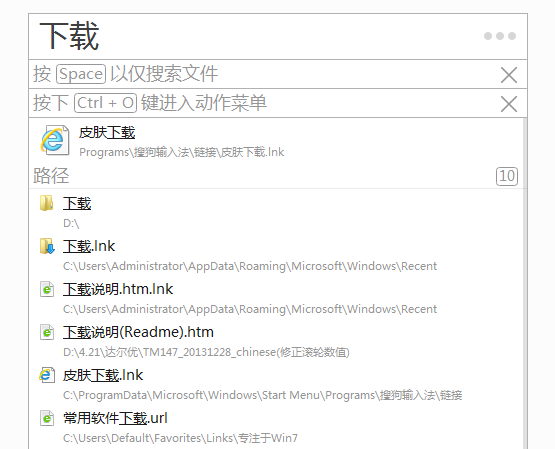Click the Space key hint label
This screenshot has height=449, width=555.
[x=81, y=74]
